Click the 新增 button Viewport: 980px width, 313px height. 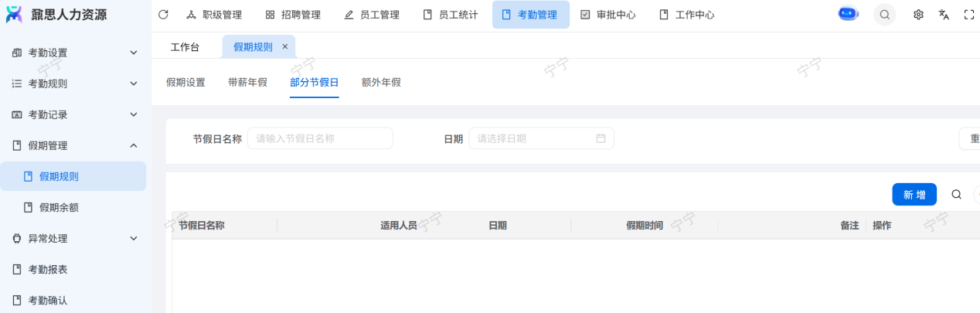914,195
